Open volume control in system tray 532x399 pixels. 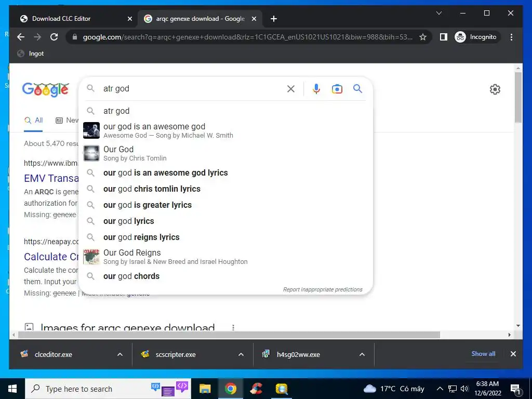(x=465, y=389)
